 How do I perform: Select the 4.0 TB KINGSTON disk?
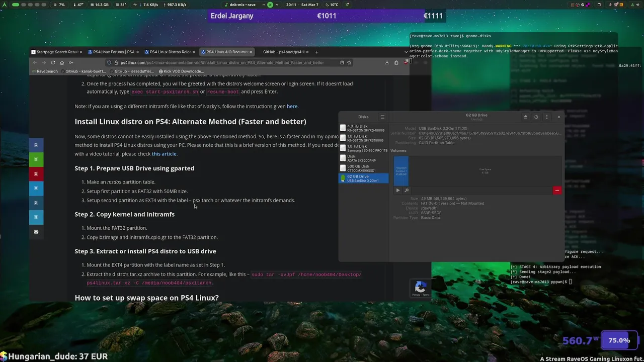coord(363,128)
